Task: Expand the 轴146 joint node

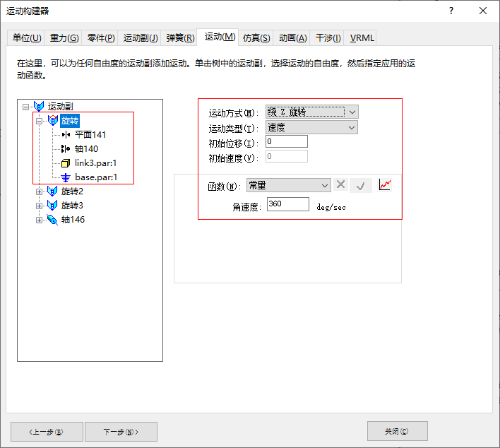Action: pos(40,220)
